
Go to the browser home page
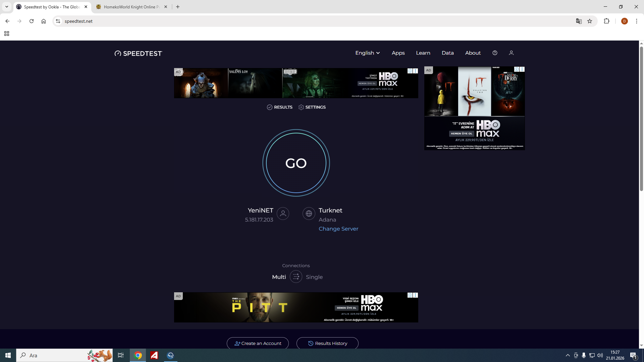(x=44, y=21)
